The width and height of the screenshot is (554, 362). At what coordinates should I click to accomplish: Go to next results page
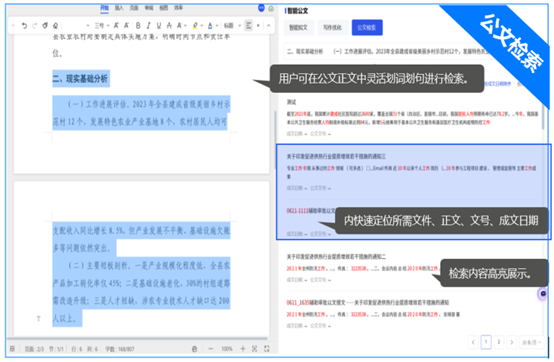(512, 342)
